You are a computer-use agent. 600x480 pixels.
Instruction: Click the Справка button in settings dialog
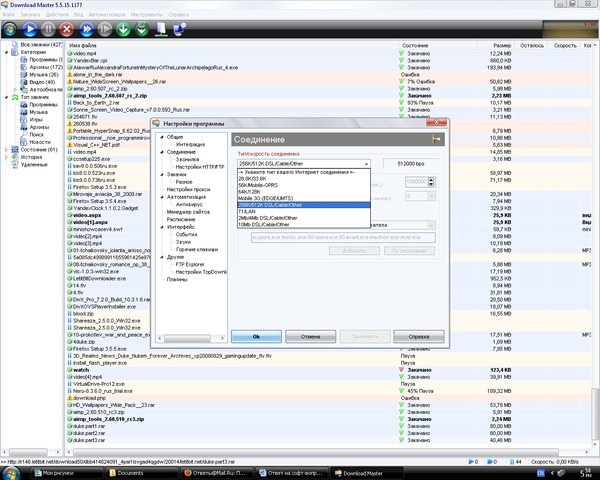point(419,336)
